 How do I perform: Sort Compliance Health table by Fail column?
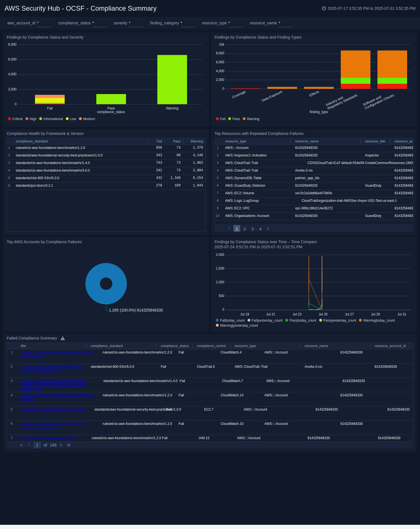[159, 141]
